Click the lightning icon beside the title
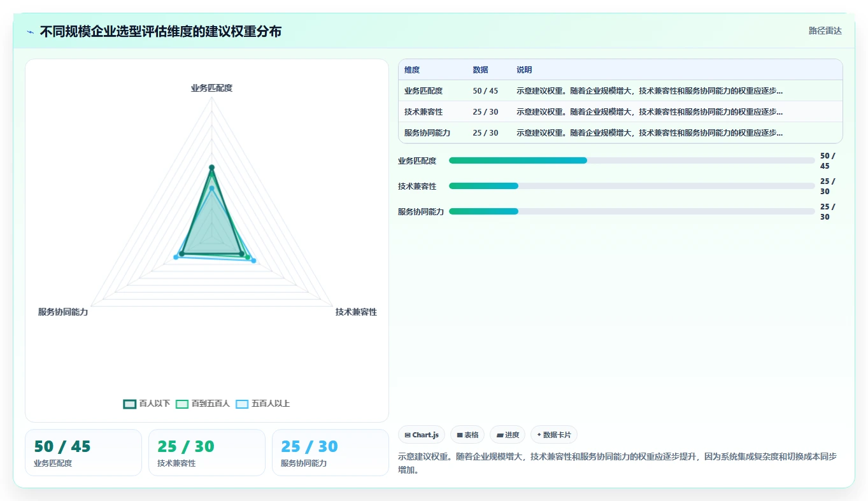This screenshot has height=501, width=868. click(30, 31)
